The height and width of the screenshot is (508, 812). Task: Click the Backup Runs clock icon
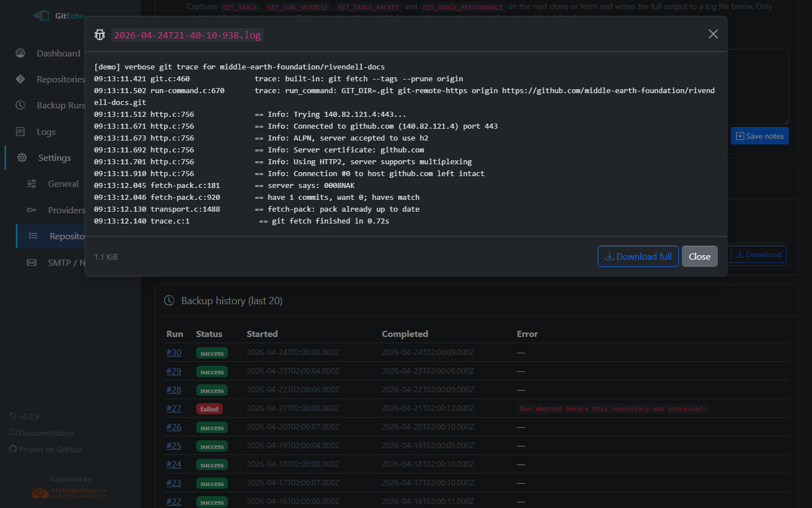click(x=20, y=105)
